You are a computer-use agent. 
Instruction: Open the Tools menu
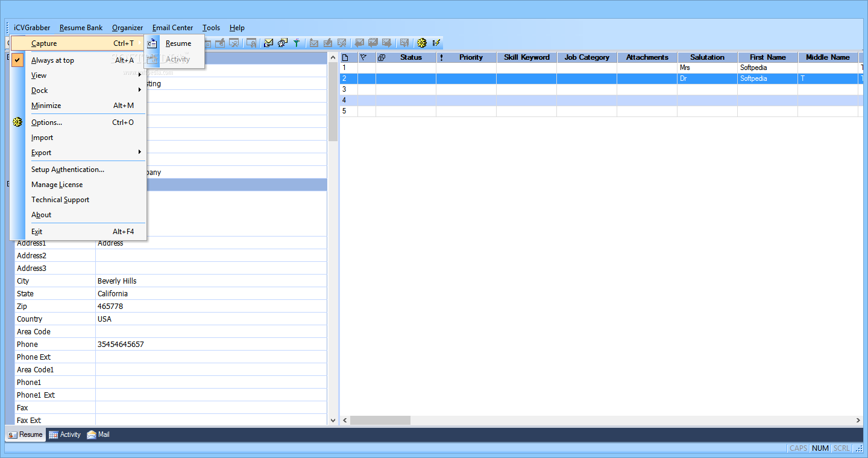(211, 28)
